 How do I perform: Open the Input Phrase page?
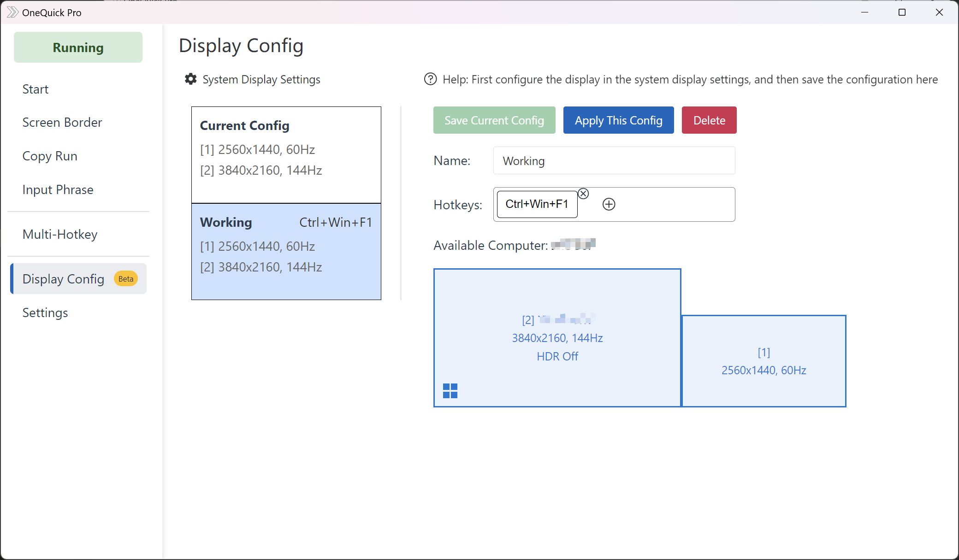click(x=58, y=190)
